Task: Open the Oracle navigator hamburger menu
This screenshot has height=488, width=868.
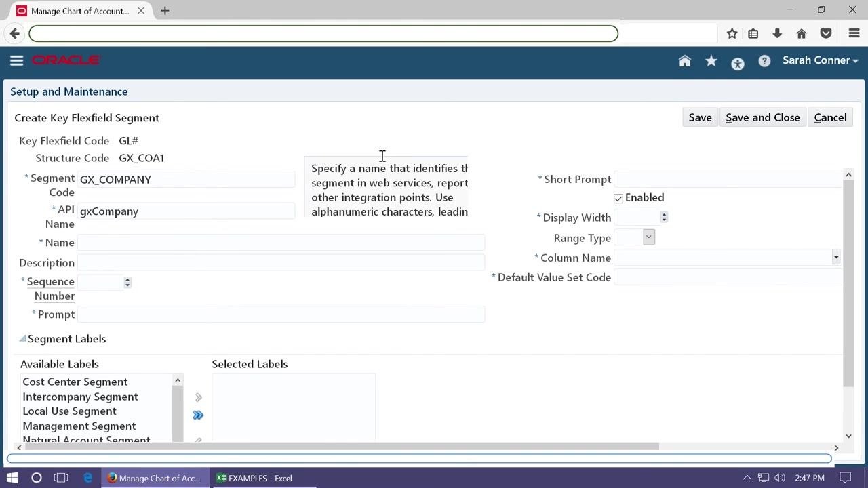Action: [17, 60]
